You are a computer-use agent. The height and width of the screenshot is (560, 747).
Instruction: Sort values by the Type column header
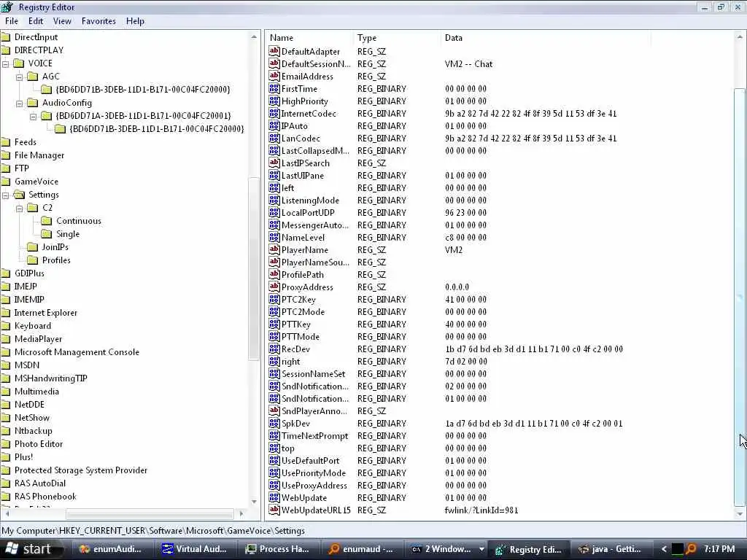pyautogui.click(x=398, y=38)
